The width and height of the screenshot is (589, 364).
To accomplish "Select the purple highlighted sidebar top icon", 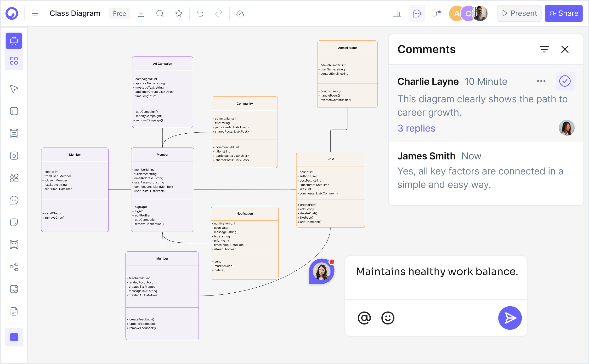I will coord(14,41).
